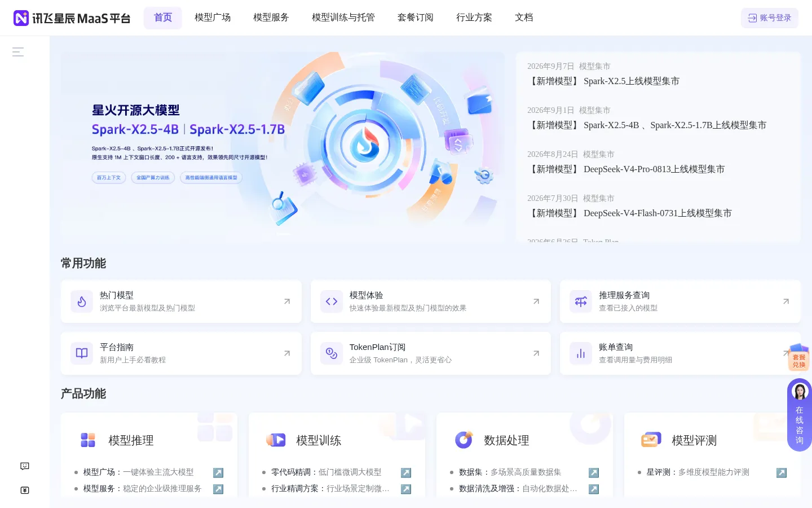
Task: Click the 模型体验 code brackets icon
Action: click(332, 301)
